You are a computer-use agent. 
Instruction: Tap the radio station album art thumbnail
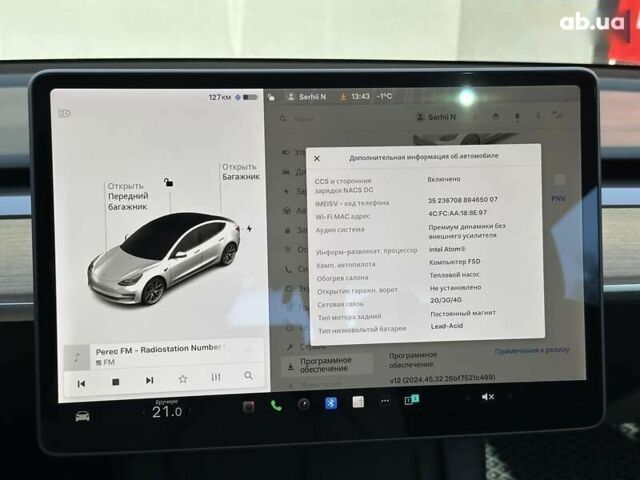pos(77,358)
